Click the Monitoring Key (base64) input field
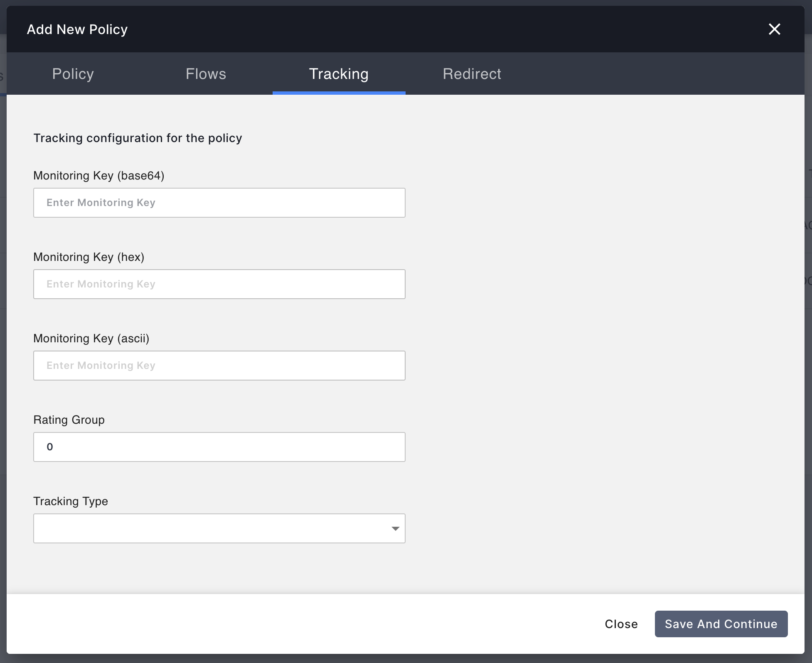 [219, 203]
